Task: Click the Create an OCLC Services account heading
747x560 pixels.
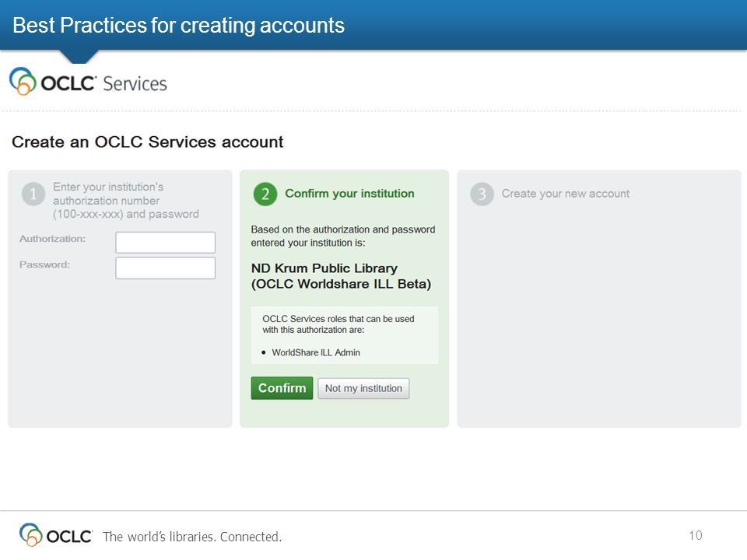Action: 148,142
